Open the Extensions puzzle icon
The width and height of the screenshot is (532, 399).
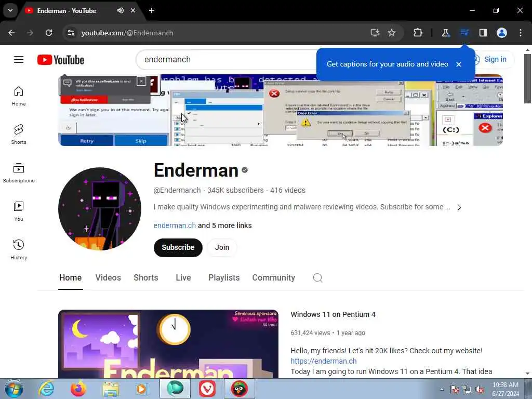click(418, 33)
